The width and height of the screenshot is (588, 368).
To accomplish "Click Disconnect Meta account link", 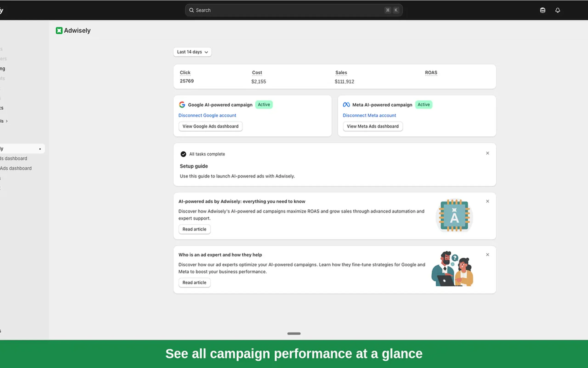I will tap(369, 115).
